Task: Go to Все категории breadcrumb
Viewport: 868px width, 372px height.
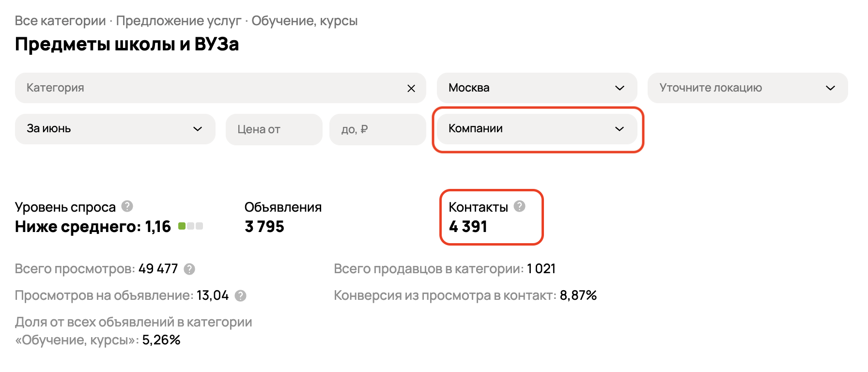Action: pyautogui.click(x=61, y=21)
